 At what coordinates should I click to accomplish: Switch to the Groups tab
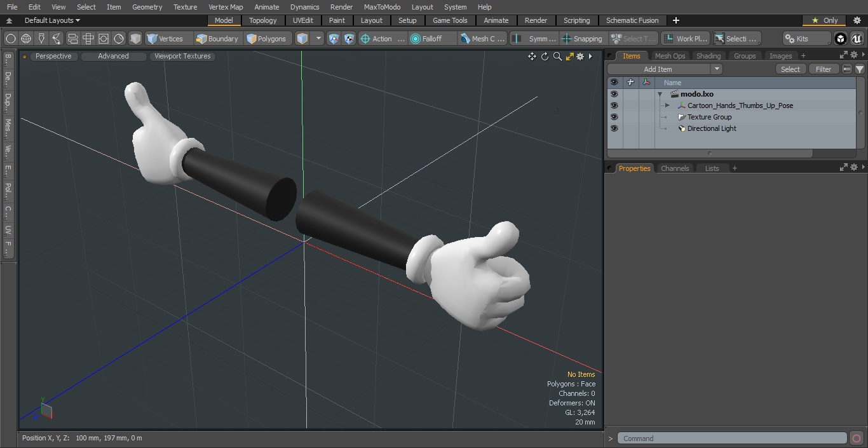745,56
